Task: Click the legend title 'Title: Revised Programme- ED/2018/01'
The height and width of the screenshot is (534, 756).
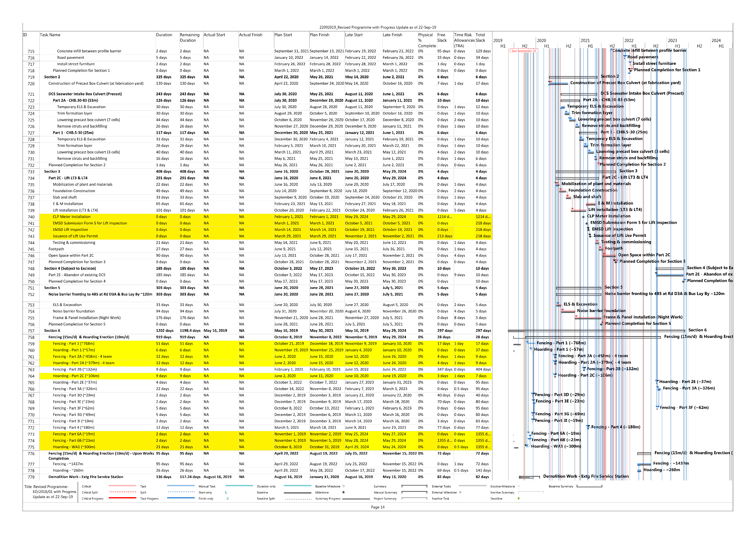Action: pos(51,492)
